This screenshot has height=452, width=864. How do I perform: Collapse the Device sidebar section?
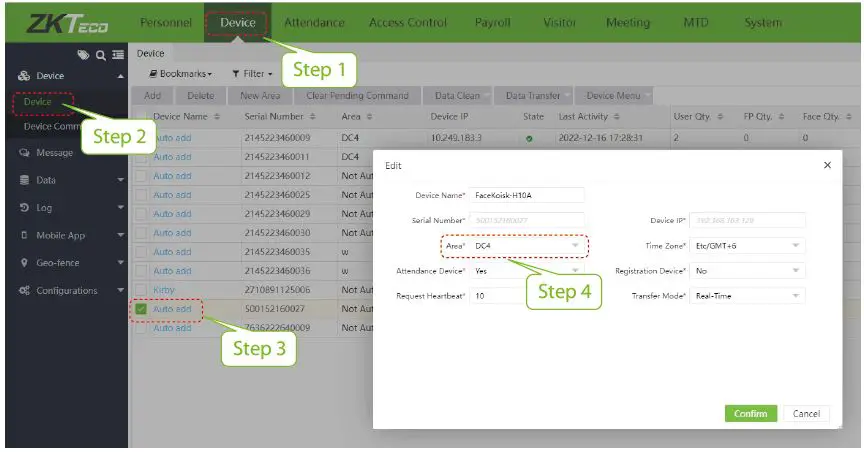(x=120, y=76)
